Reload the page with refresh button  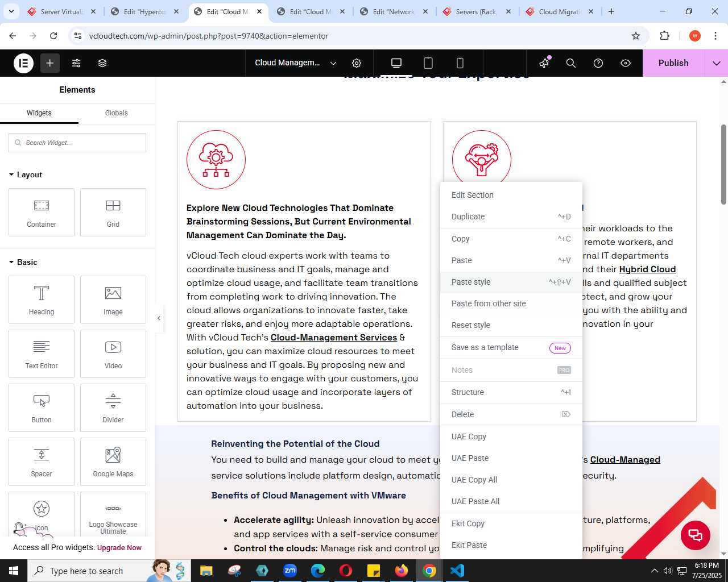point(53,36)
